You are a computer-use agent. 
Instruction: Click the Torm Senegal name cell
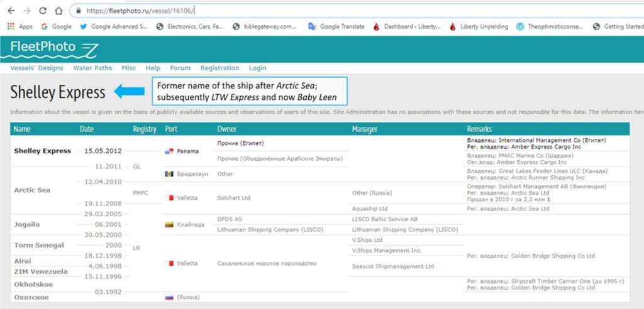(x=39, y=246)
